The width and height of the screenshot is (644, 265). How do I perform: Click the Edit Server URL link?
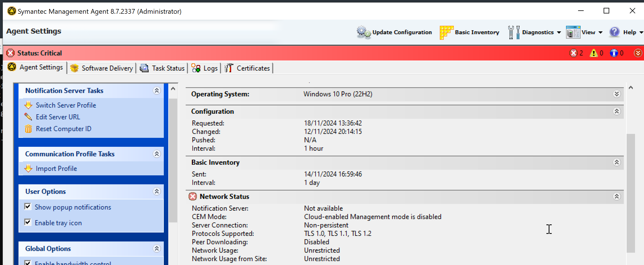tap(58, 117)
